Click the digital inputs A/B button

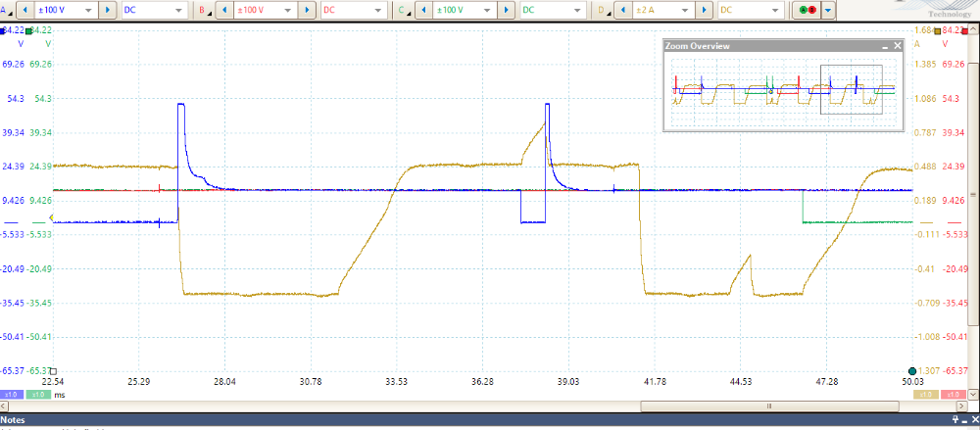tap(807, 10)
